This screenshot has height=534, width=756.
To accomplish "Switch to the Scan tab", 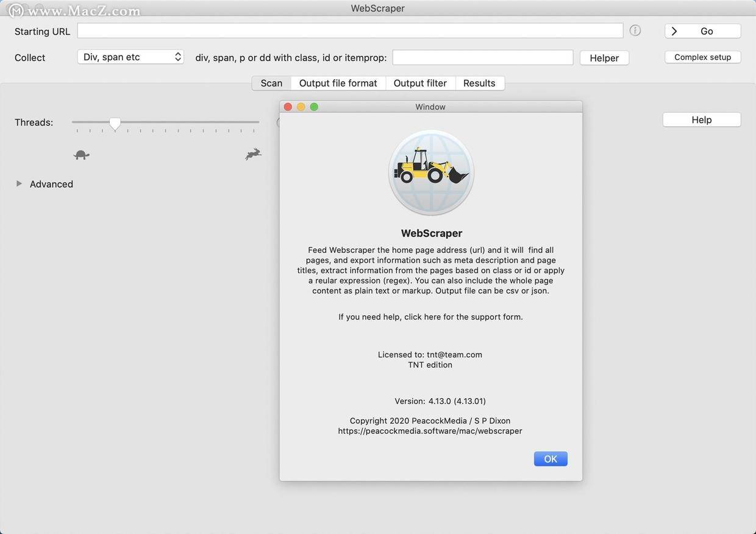I will click(x=271, y=83).
